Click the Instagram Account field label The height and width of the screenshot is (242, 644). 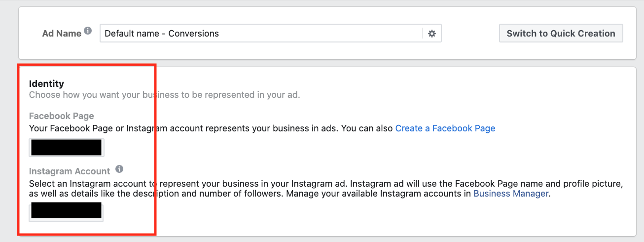[x=70, y=171]
